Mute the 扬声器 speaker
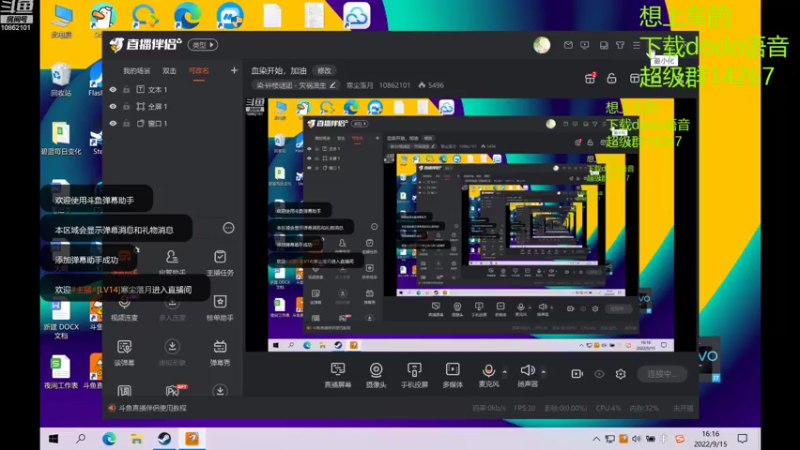 528,375
